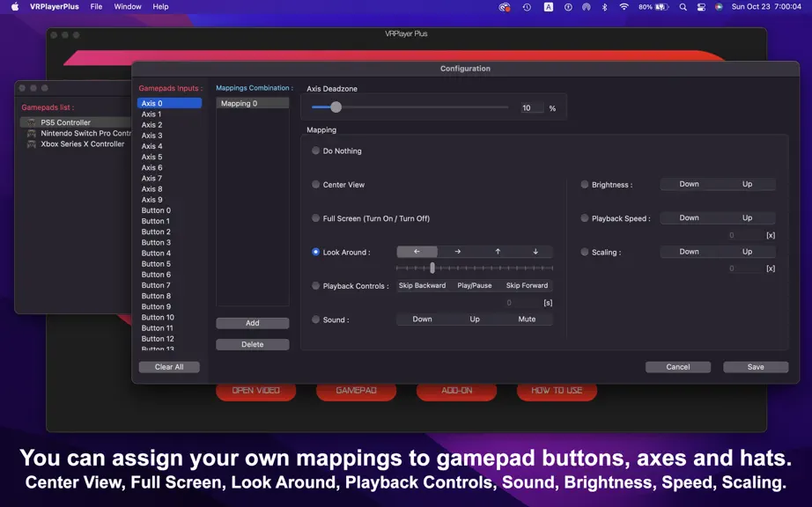Open Control Center from the menu bar

pos(701,7)
